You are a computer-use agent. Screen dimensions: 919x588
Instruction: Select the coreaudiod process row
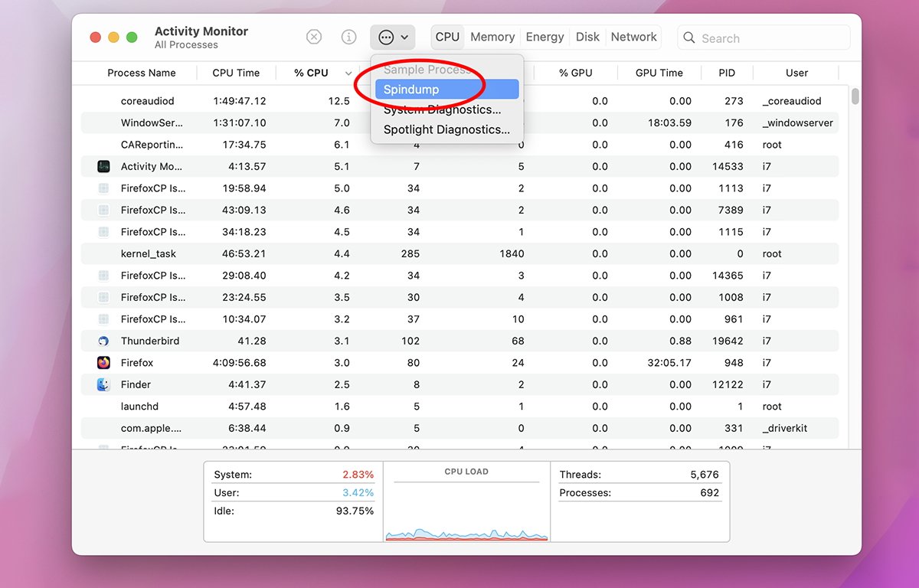459,101
